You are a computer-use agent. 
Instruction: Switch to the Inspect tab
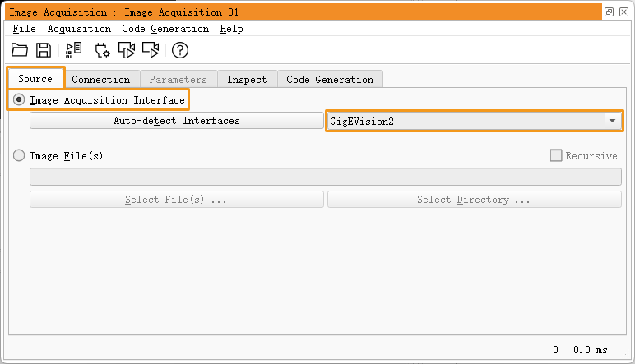point(247,80)
